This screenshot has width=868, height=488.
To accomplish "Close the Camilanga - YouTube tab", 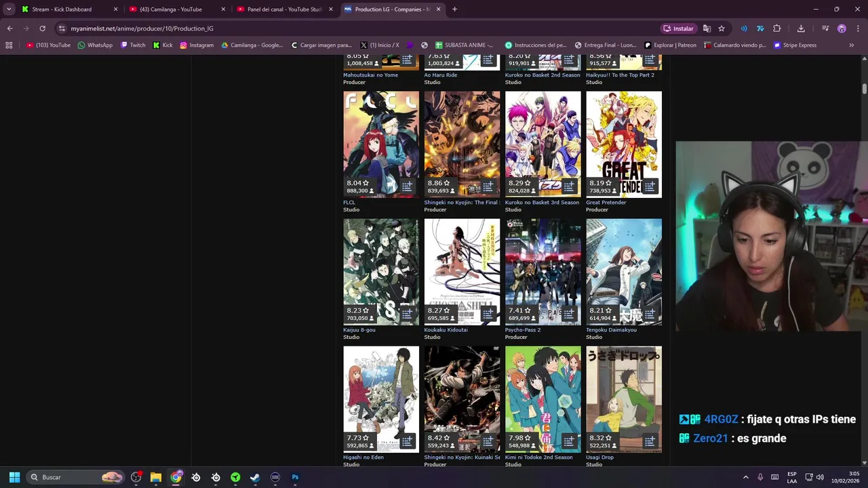I will 223,9.
